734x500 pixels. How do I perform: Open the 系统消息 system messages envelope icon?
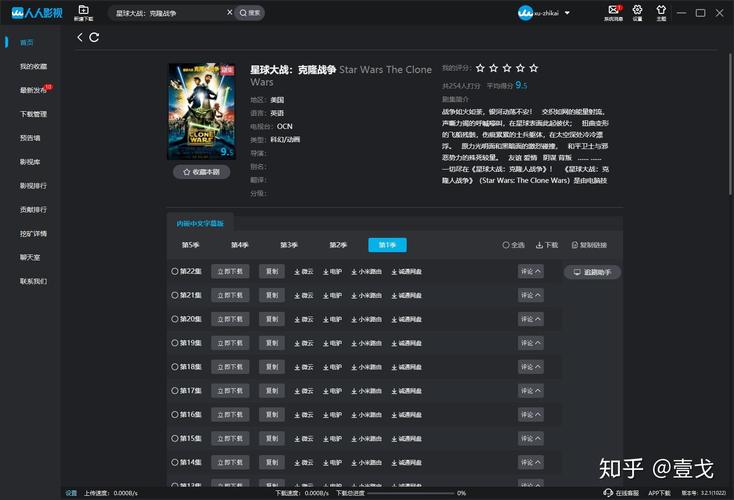pyautogui.click(x=613, y=13)
